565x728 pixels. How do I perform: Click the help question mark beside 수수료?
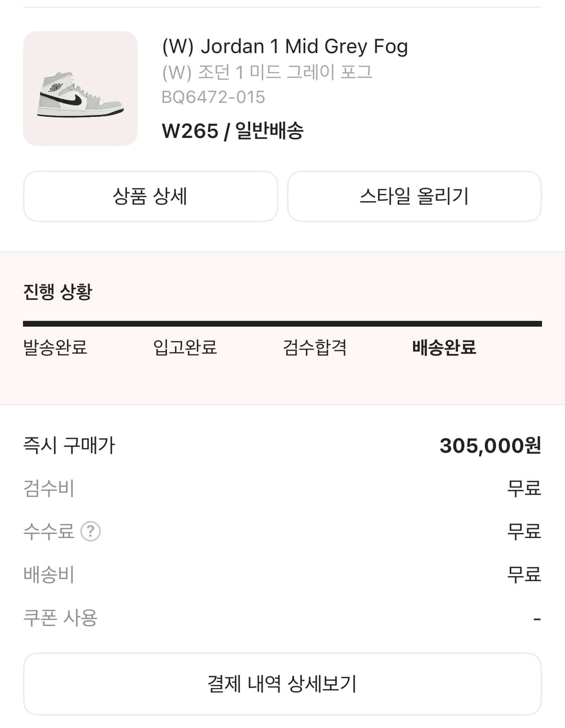tap(91, 531)
